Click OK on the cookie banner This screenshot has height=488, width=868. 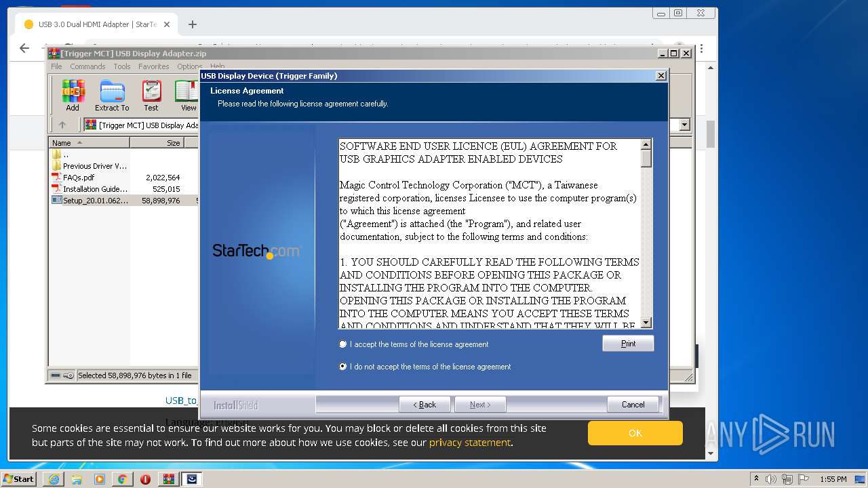coord(635,433)
